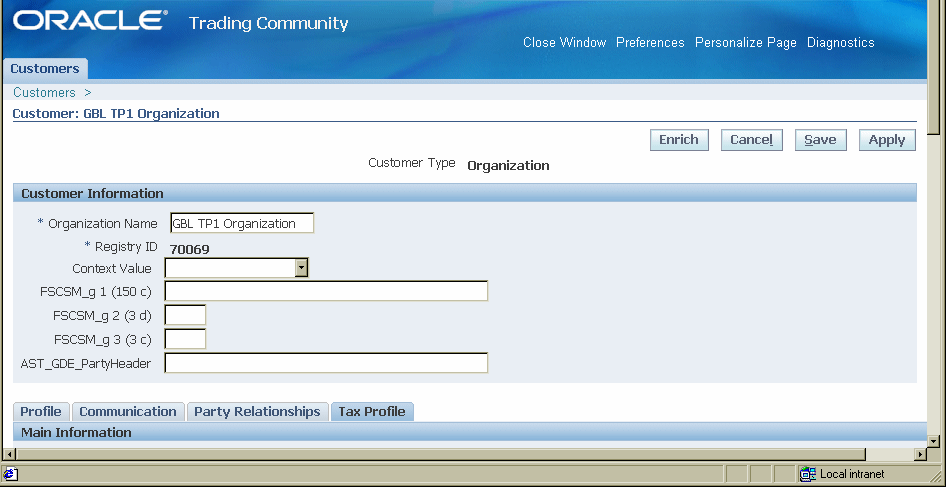Click the Close Window link

pos(565,43)
